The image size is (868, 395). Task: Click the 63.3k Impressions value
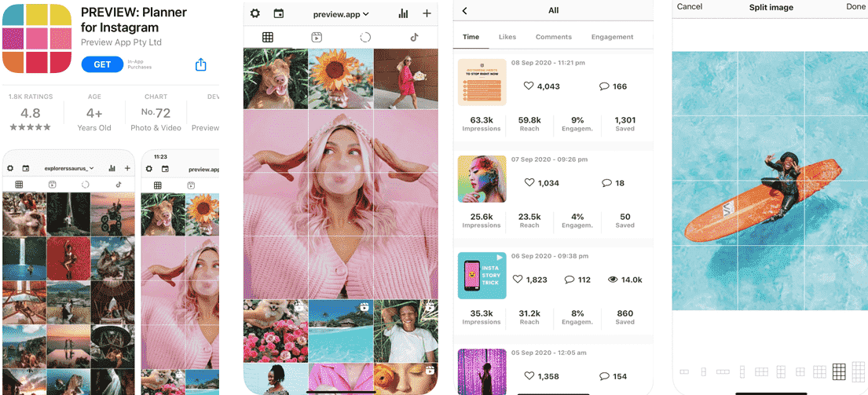[x=482, y=120]
